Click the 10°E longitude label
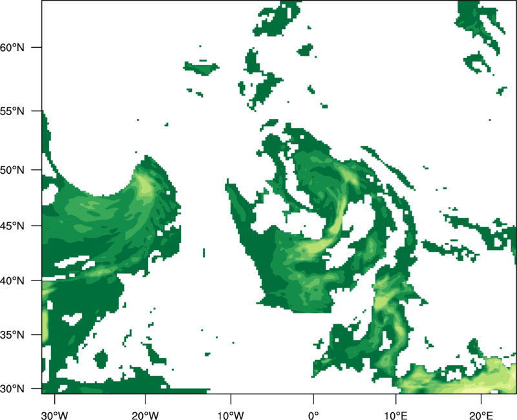 click(396, 415)
